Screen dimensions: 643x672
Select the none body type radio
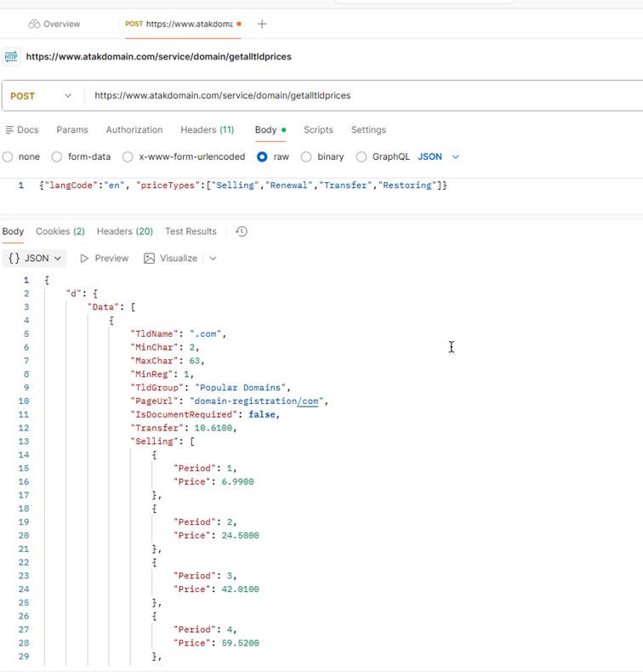tap(8, 157)
